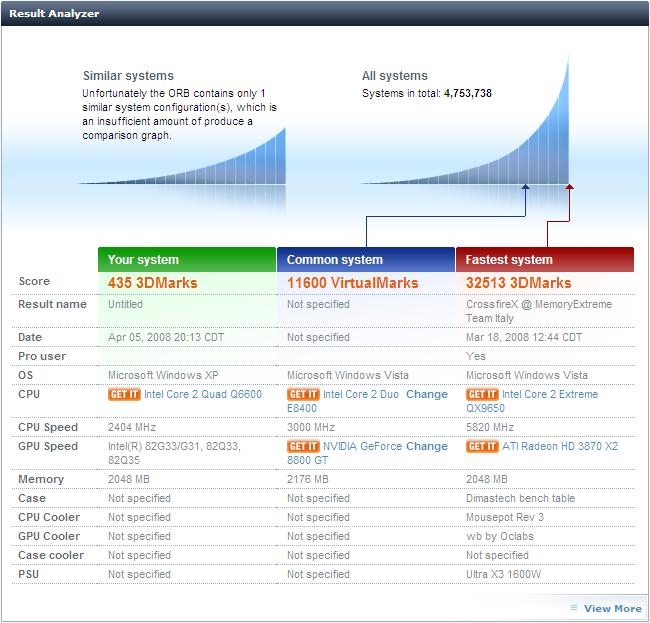Click CPU speed 3000 MHz
Image resolution: width=650 pixels, height=623 pixels.
[311, 427]
